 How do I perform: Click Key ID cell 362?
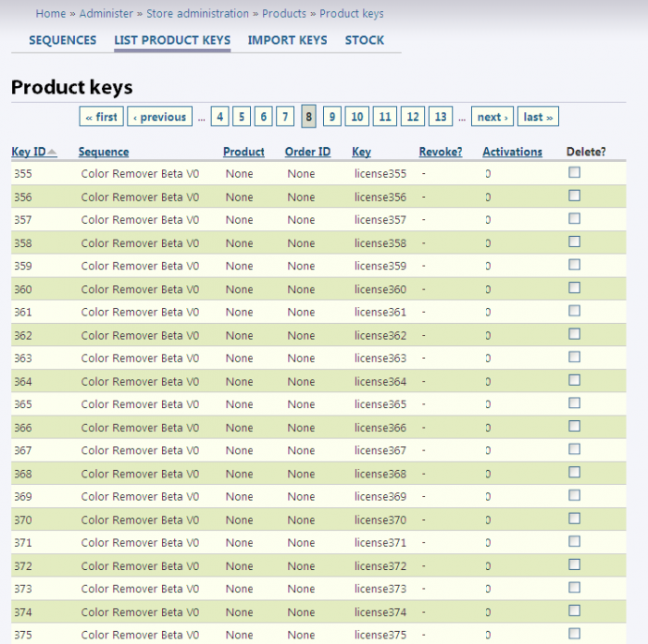[23, 336]
